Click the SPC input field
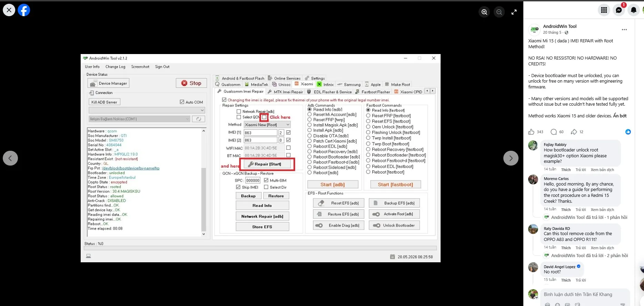Screen dimensions: 644x306 click(253, 180)
